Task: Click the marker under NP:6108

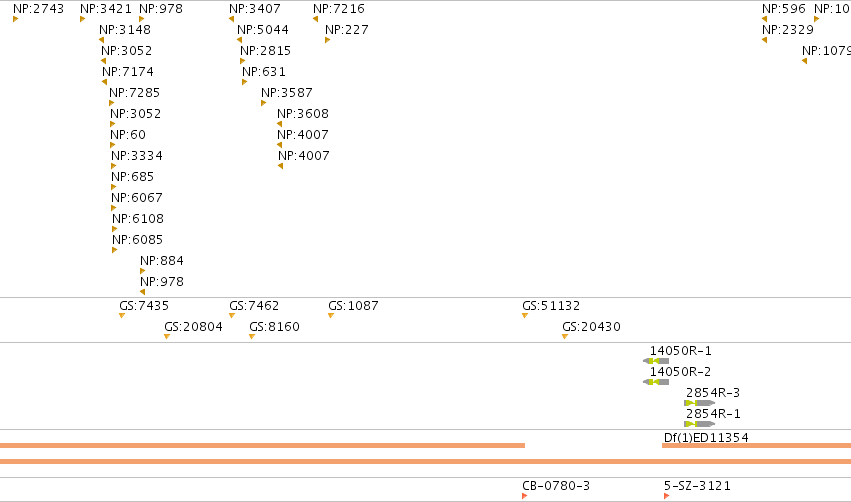Action: tap(115, 229)
